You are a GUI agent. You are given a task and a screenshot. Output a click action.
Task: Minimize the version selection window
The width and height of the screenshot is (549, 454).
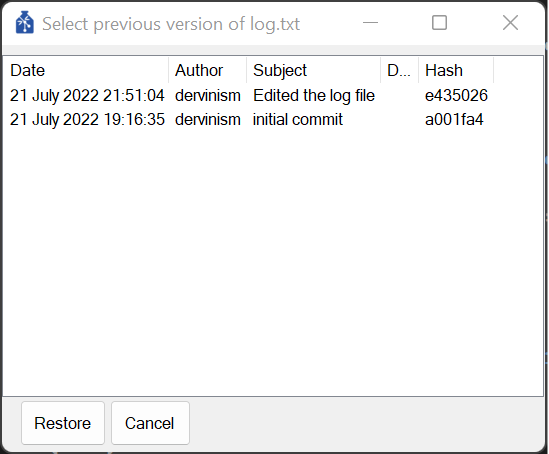click(x=370, y=23)
